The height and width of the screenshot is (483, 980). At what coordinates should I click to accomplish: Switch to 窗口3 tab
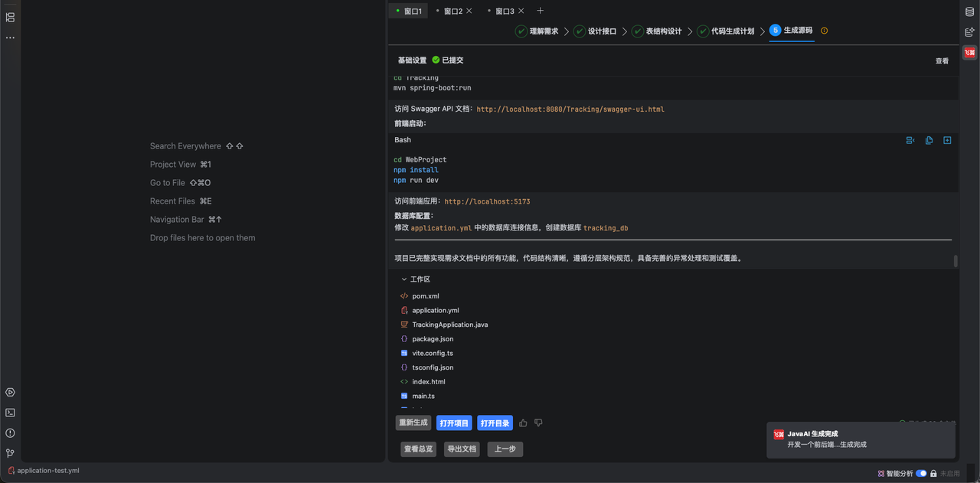505,11
